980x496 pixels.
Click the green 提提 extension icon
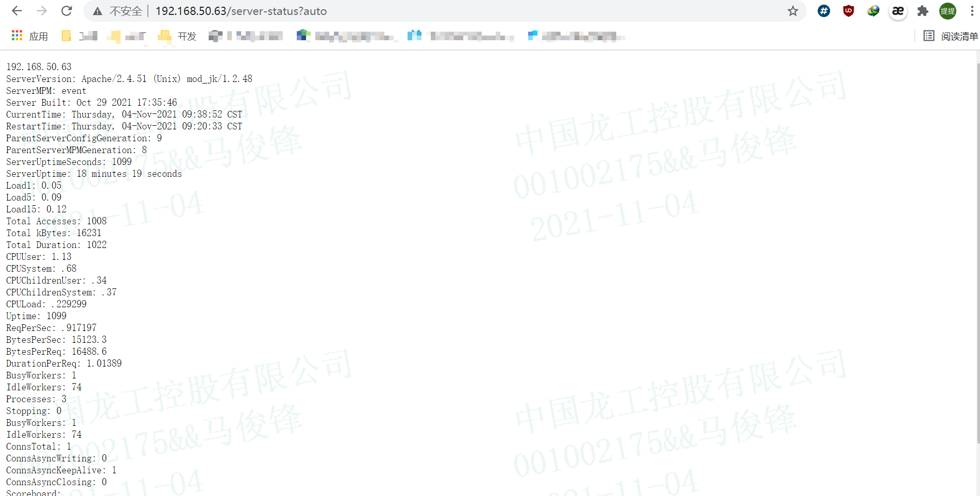(x=948, y=10)
